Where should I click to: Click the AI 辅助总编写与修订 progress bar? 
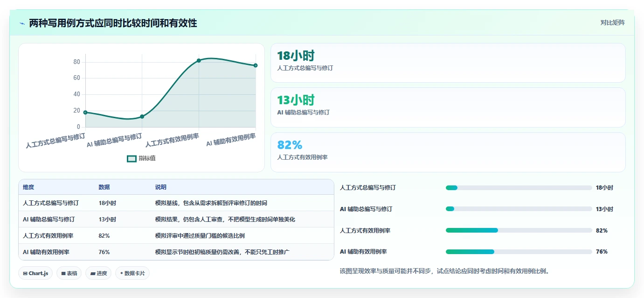(x=519, y=209)
